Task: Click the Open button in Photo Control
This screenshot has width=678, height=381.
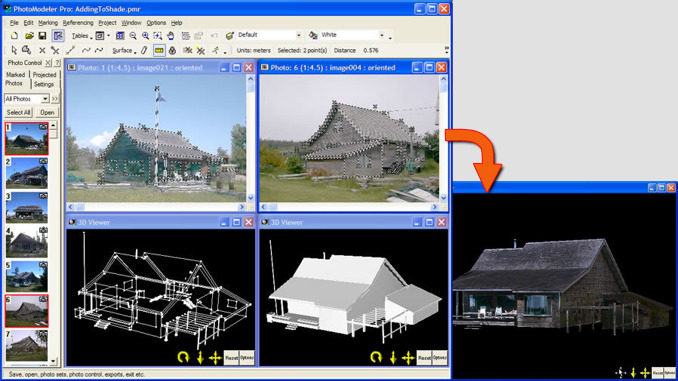Action: (x=47, y=112)
